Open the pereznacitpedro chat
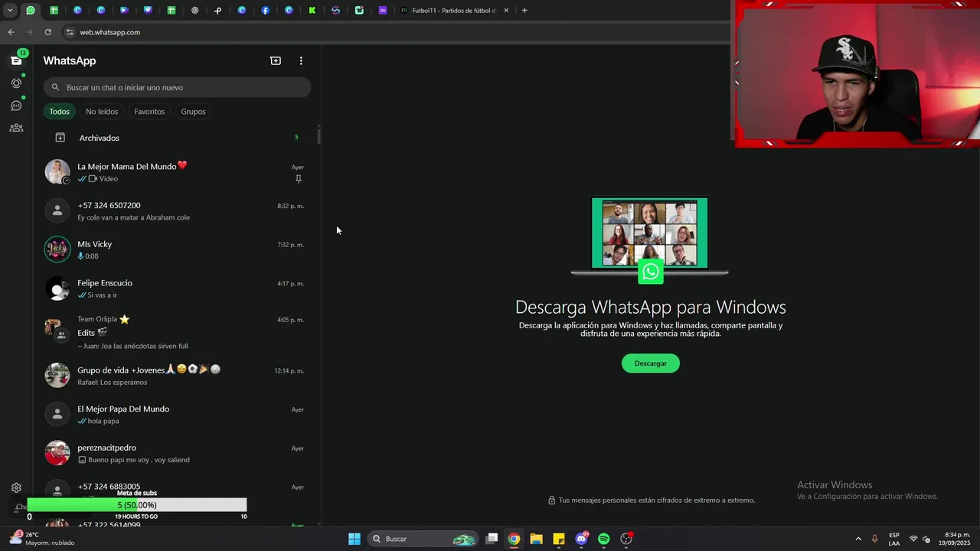 coord(177,453)
